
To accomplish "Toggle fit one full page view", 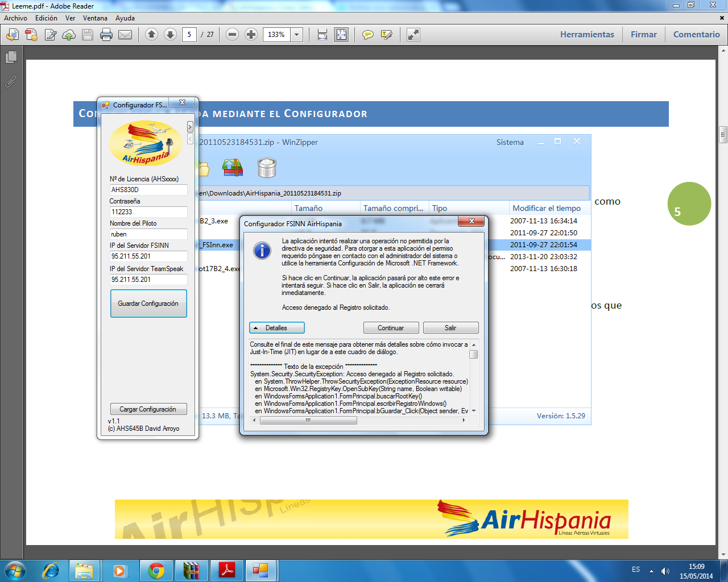I will [341, 35].
